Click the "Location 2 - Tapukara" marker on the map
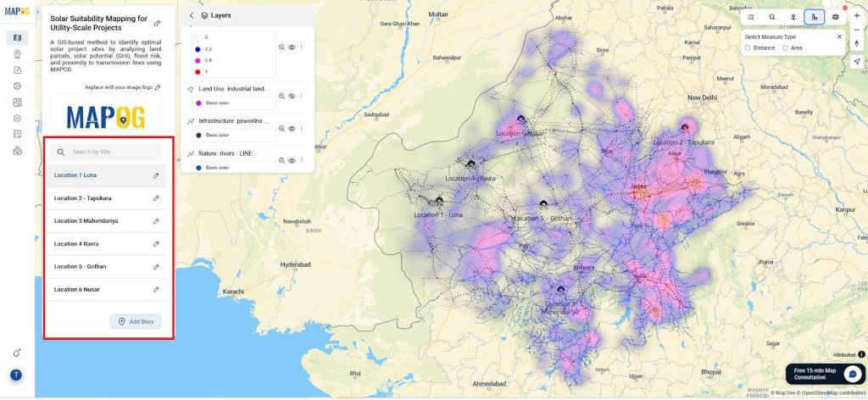The image size is (868, 400). point(685,128)
